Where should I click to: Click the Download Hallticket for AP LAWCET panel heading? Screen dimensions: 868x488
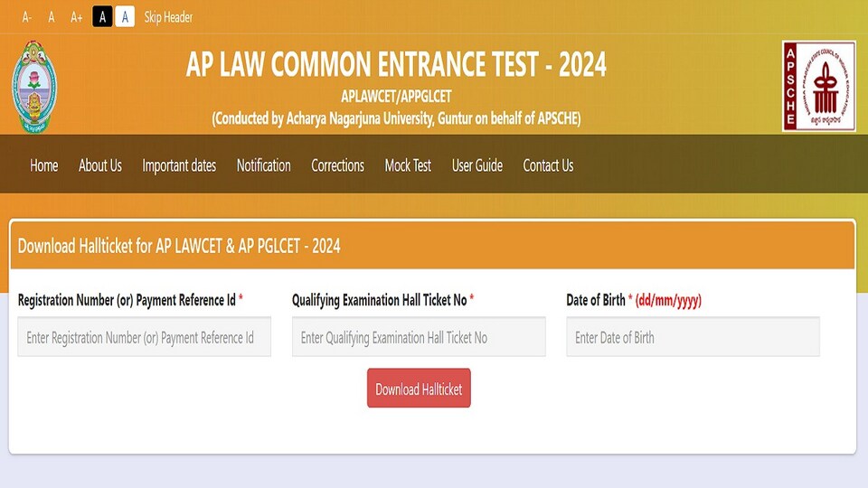(179, 246)
